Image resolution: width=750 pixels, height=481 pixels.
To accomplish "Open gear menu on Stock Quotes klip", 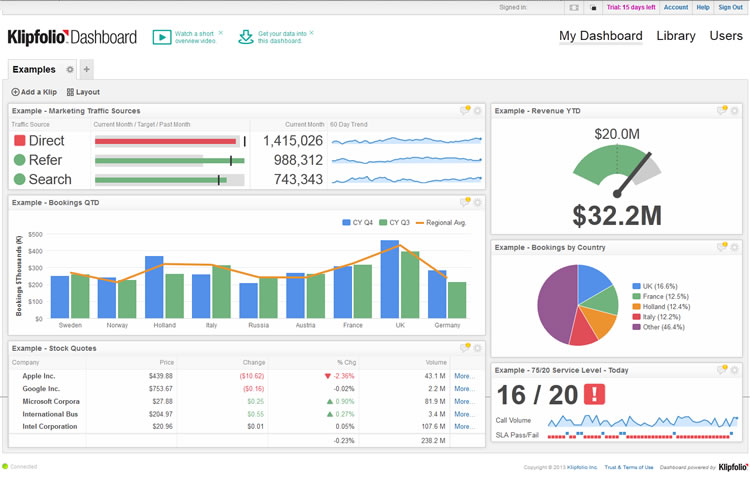I will coord(478,348).
